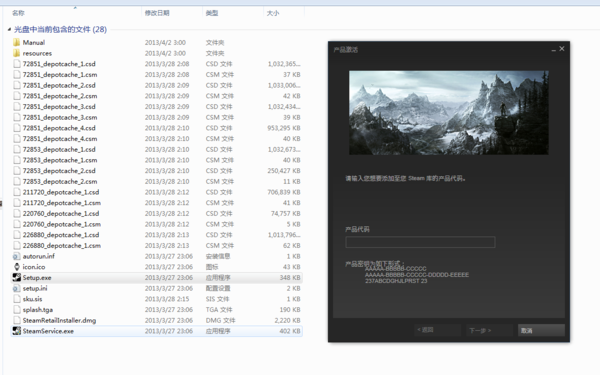The width and height of the screenshot is (600, 375).
Task: Click the 226880_depotcache_1.csd file icon
Action: tap(16, 235)
